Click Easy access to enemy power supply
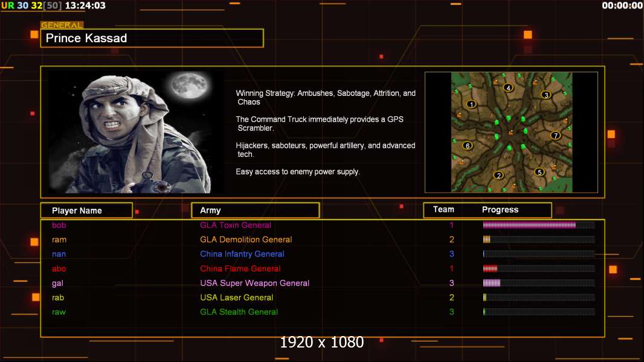This screenshot has width=644, height=362. coord(298,172)
